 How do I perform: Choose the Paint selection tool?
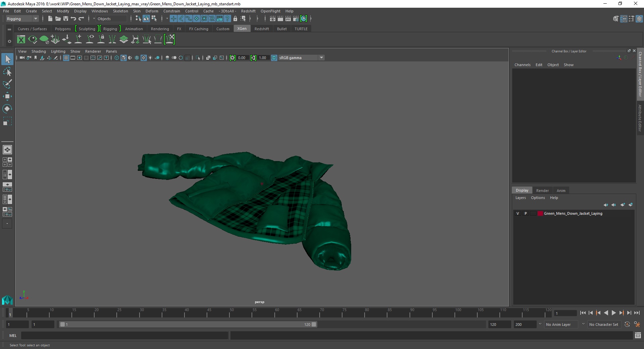[7, 84]
